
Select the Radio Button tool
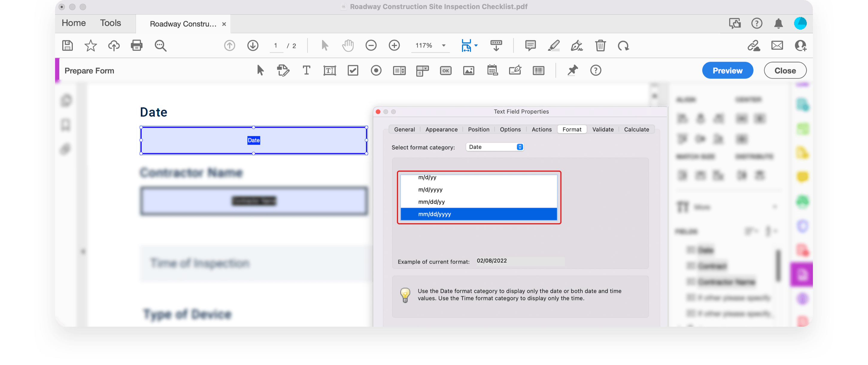click(x=377, y=70)
